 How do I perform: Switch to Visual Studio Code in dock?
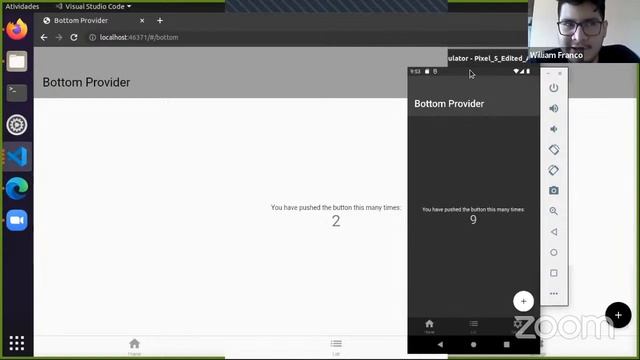17,156
